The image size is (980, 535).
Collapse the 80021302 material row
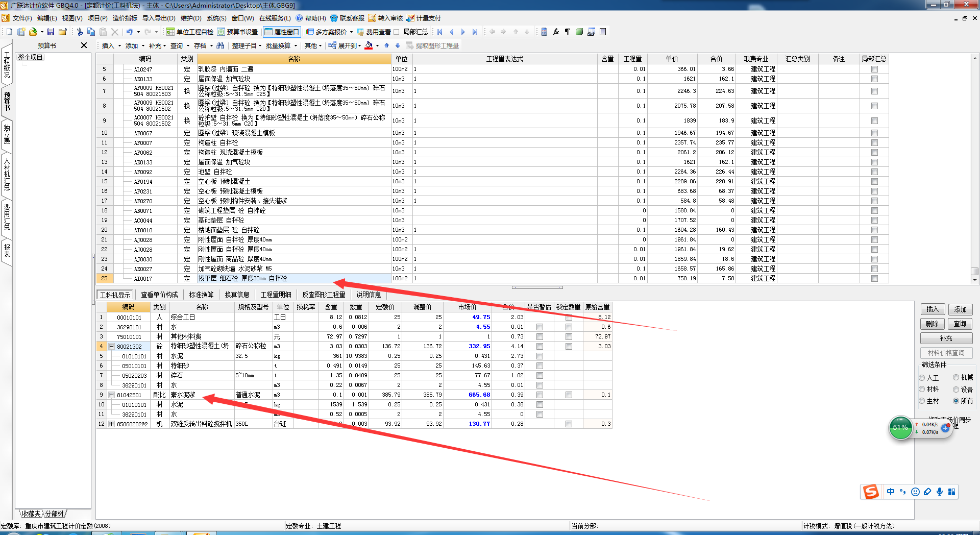coord(111,346)
